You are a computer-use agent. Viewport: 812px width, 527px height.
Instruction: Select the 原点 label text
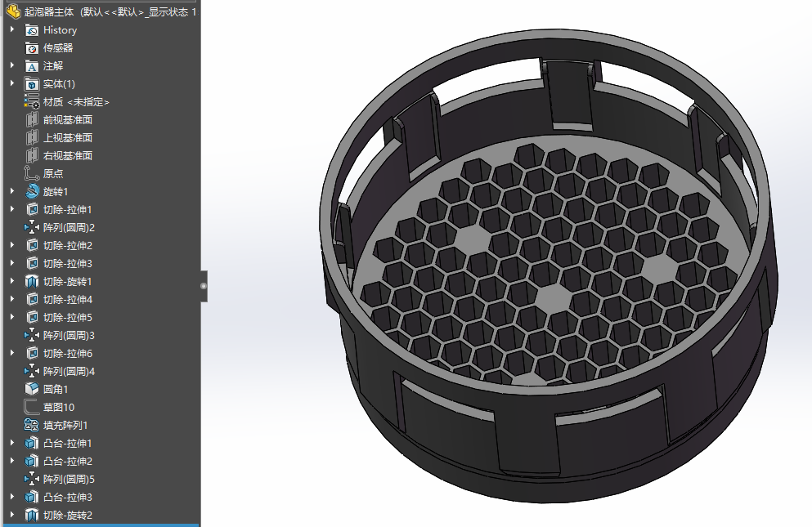[x=53, y=174]
